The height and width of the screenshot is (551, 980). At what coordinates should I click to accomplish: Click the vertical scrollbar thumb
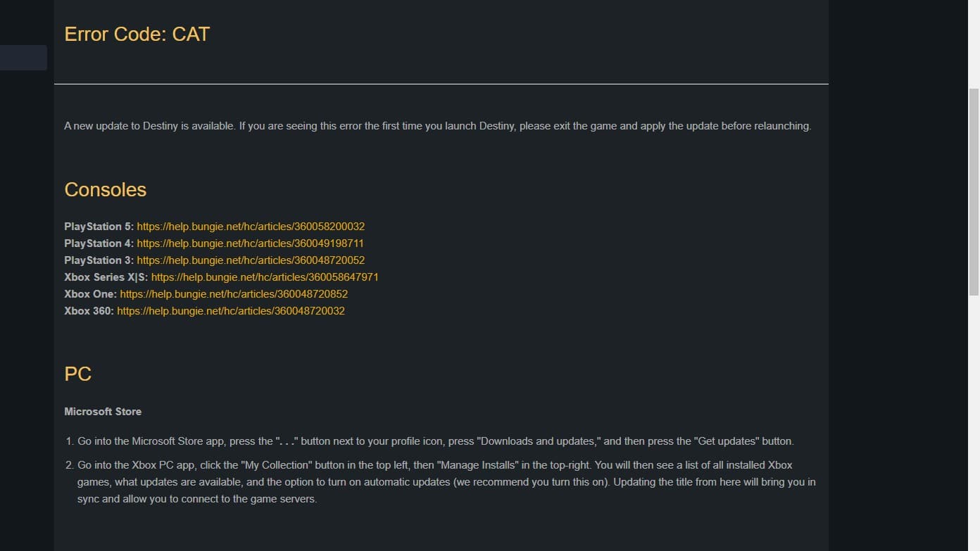974,191
